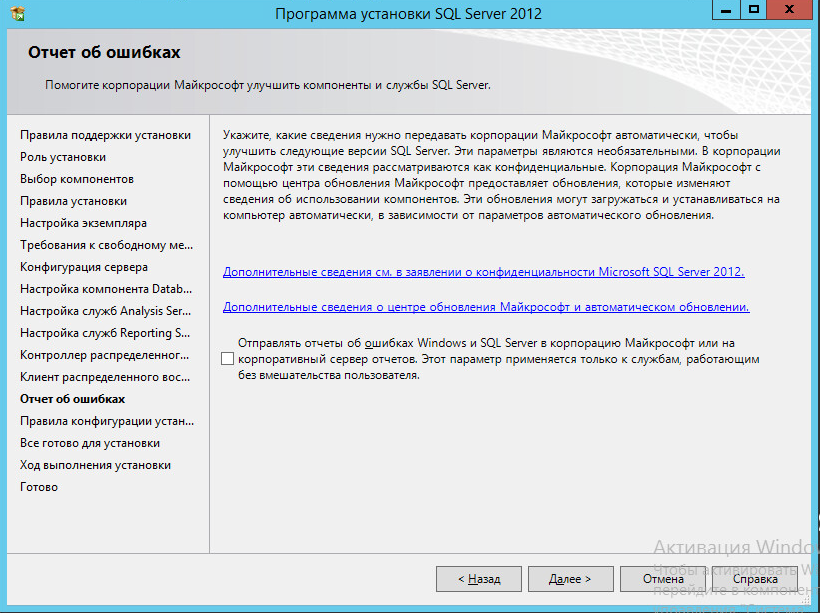Select step Контроллер распределенного воспроизведения
This screenshot has height=613, width=820.
[105, 355]
